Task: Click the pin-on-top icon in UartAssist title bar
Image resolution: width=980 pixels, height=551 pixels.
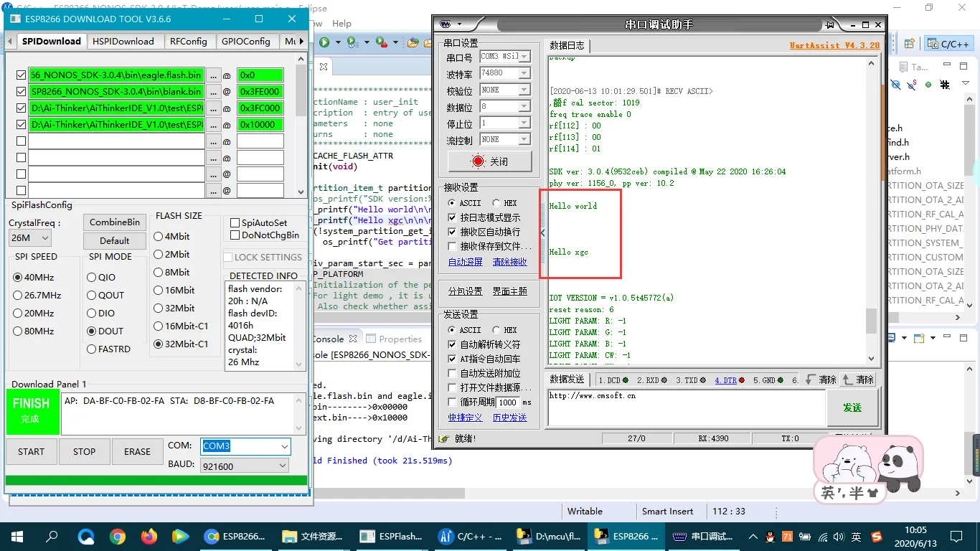Action: click(829, 24)
